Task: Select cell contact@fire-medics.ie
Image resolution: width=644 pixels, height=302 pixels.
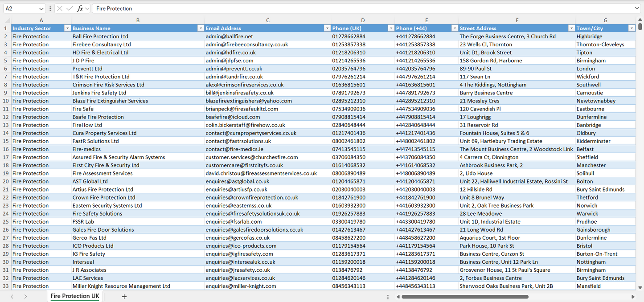Action: click(x=268, y=149)
